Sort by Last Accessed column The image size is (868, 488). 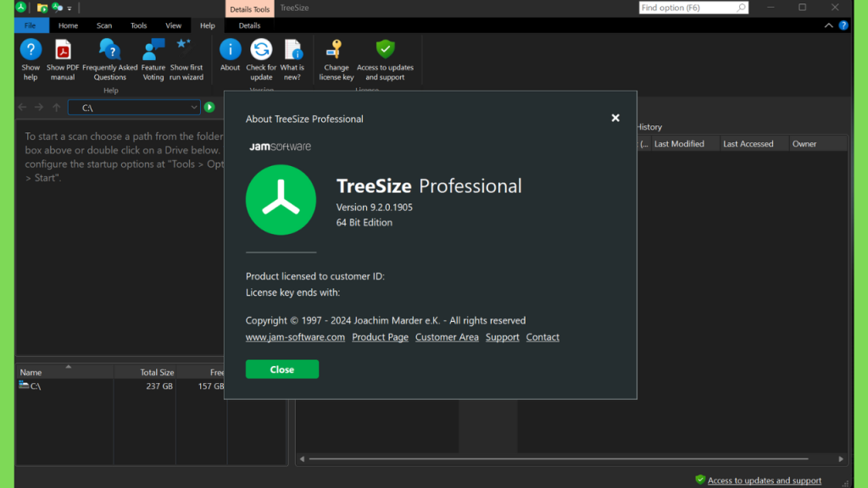(754, 144)
